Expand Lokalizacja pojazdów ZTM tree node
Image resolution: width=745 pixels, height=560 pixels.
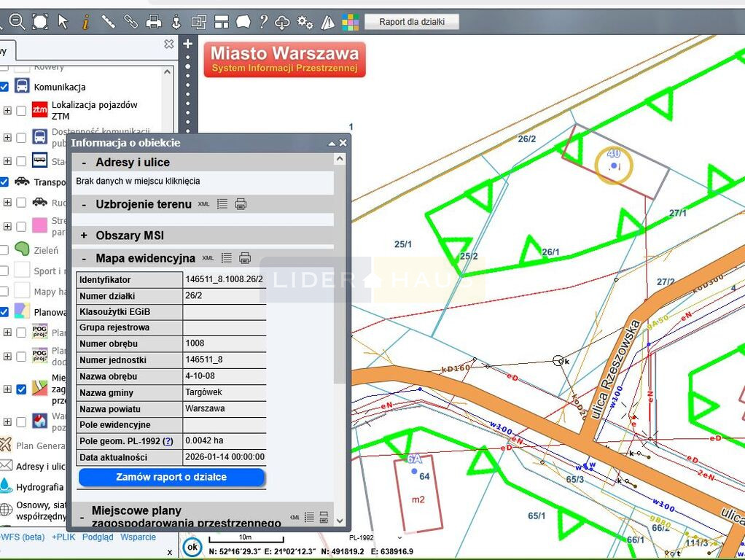click(x=7, y=110)
